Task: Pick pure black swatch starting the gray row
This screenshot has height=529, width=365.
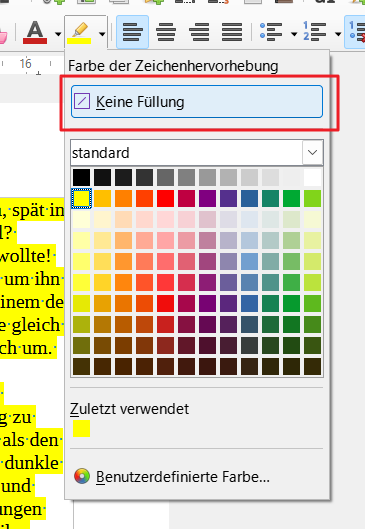Action: (81, 177)
